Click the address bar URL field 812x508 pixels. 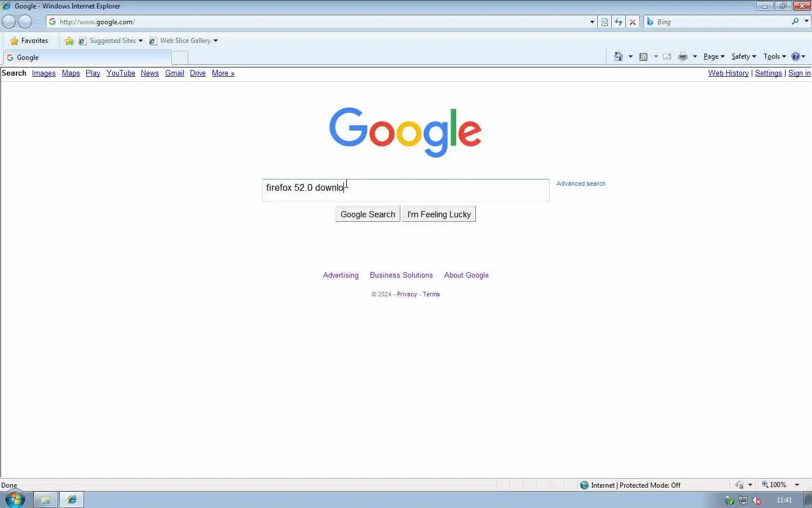(x=321, y=22)
